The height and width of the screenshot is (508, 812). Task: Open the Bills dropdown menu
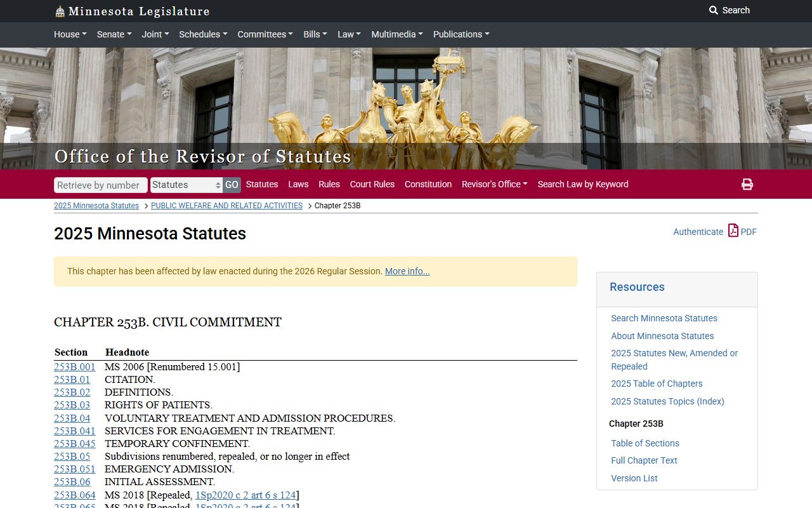coord(315,34)
